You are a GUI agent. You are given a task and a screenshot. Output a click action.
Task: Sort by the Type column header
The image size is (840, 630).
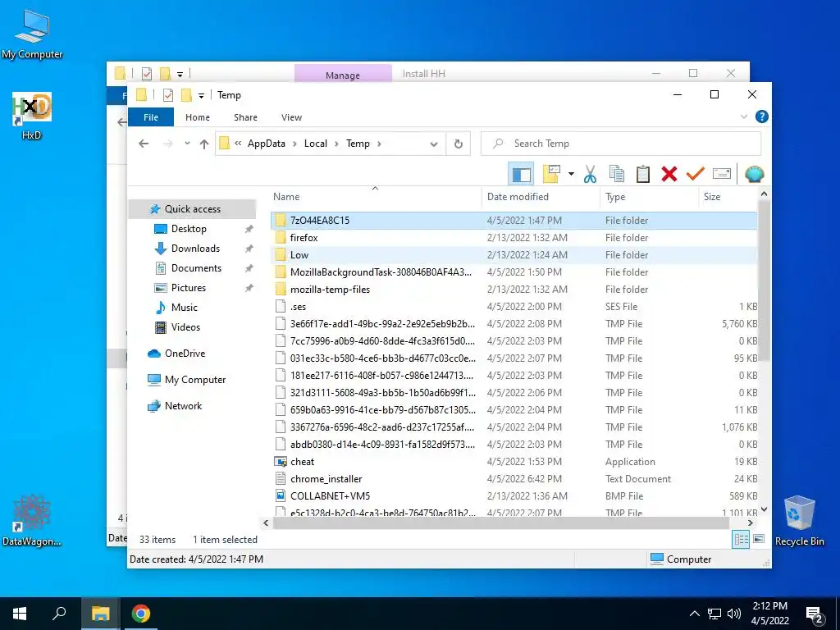649,197
